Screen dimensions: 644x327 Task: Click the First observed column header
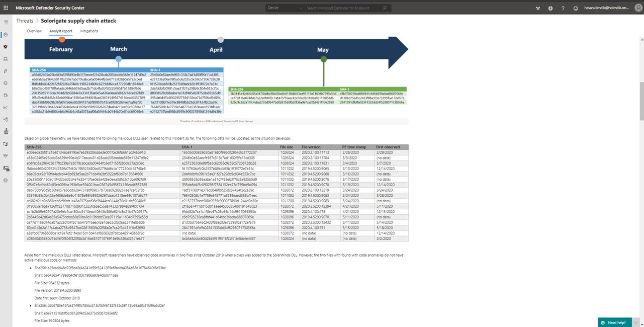(388, 147)
